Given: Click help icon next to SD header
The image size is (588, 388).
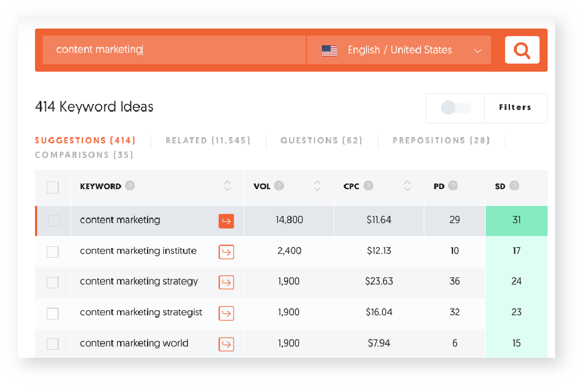Looking at the screenshot, I should click(x=514, y=186).
